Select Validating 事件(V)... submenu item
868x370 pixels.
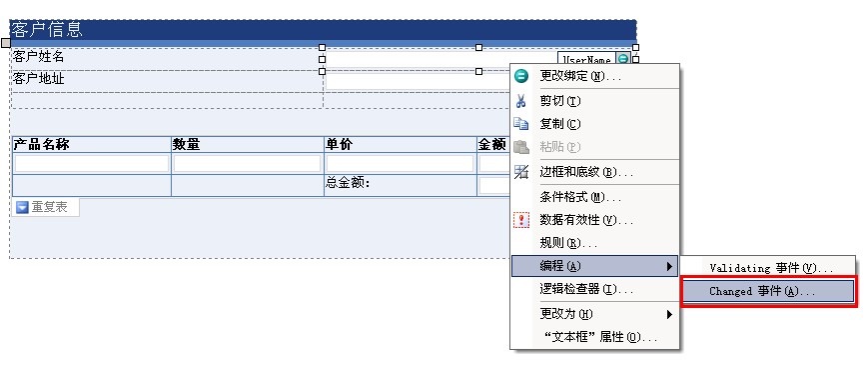pyautogui.click(x=768, y=268)
